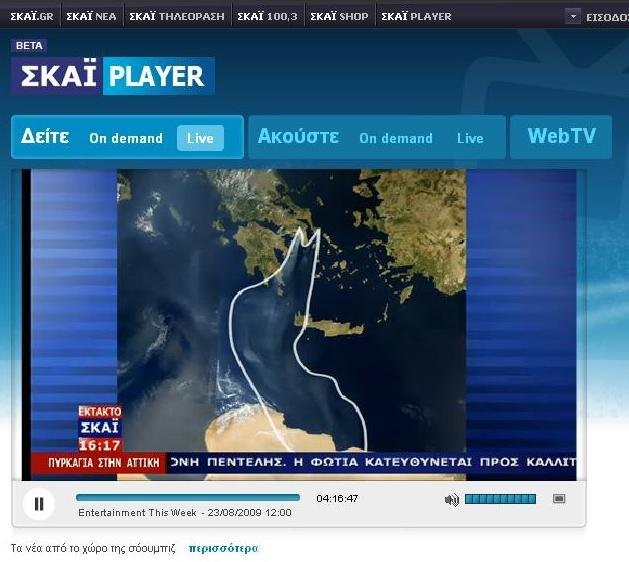Pause the video playback

[39, 503]
